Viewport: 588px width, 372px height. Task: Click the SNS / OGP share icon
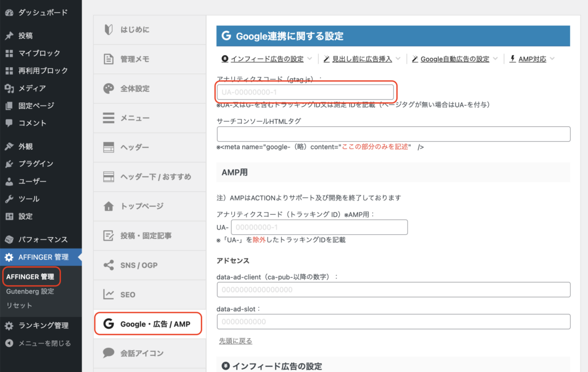click(109, 265)
